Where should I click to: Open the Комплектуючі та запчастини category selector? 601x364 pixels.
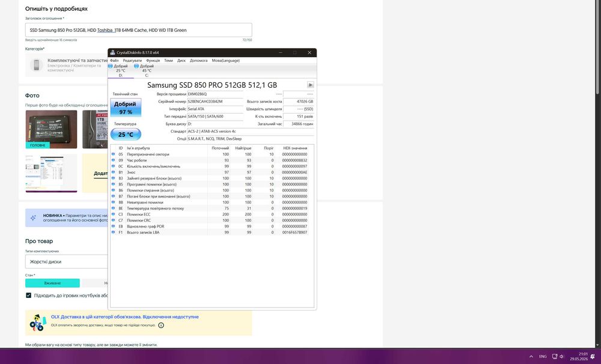pos(67,65)
